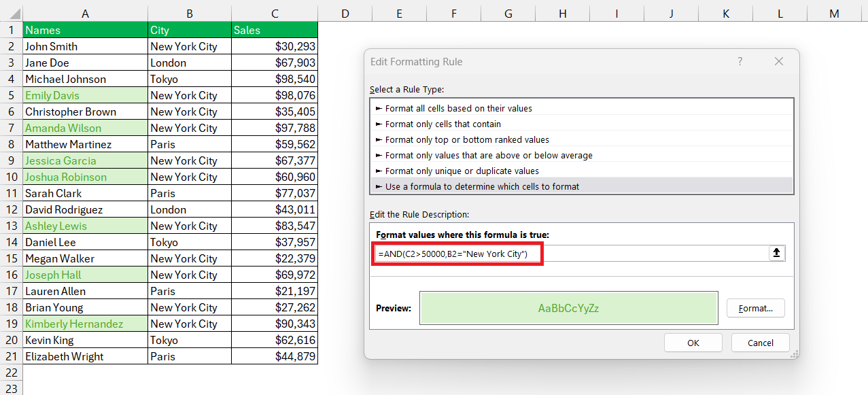This screenshot has height=395, width=868.
Task: Click the sales value $77,037
Action: 275,193
